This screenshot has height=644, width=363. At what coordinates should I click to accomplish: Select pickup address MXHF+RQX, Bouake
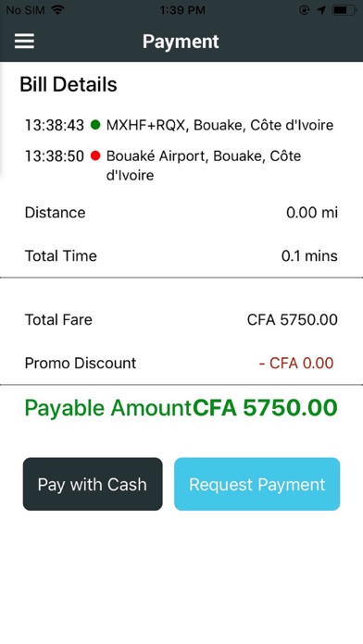[220, 125]
